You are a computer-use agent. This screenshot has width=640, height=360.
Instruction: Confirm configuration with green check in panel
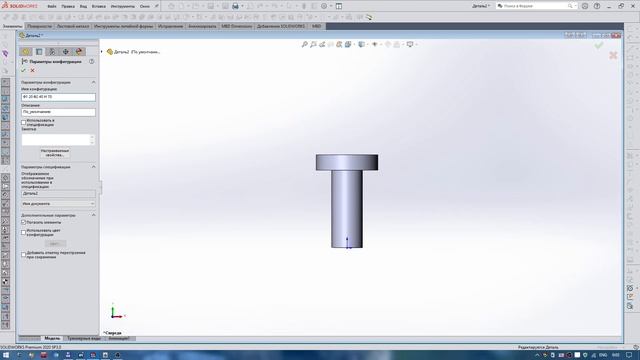(23, 70)
